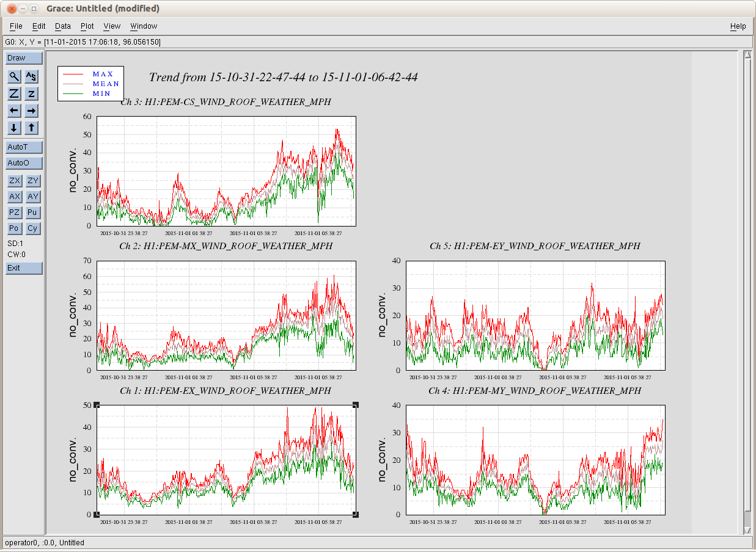This screenshot has height=552, width=756.
Task: Click the Ch 5 EY_WIND_ROOF chart title
Action: (x=535, y=246)
